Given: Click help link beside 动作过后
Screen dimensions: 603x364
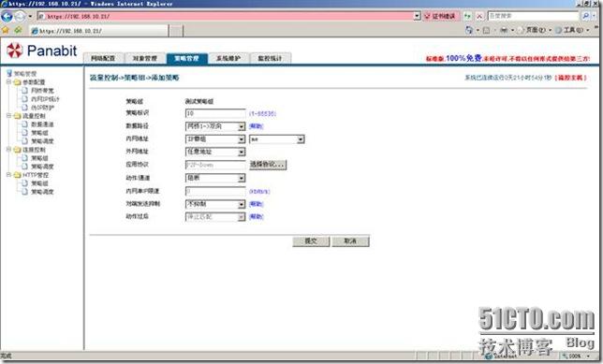Looking at the screenshot, I should (x=257, y=217).
